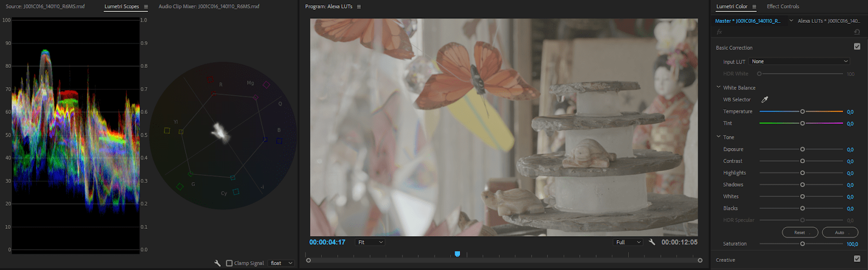The width and height of the screenshot is (868, 270).
Task: Click the vectorscope display
Action: tap(223, 136)
